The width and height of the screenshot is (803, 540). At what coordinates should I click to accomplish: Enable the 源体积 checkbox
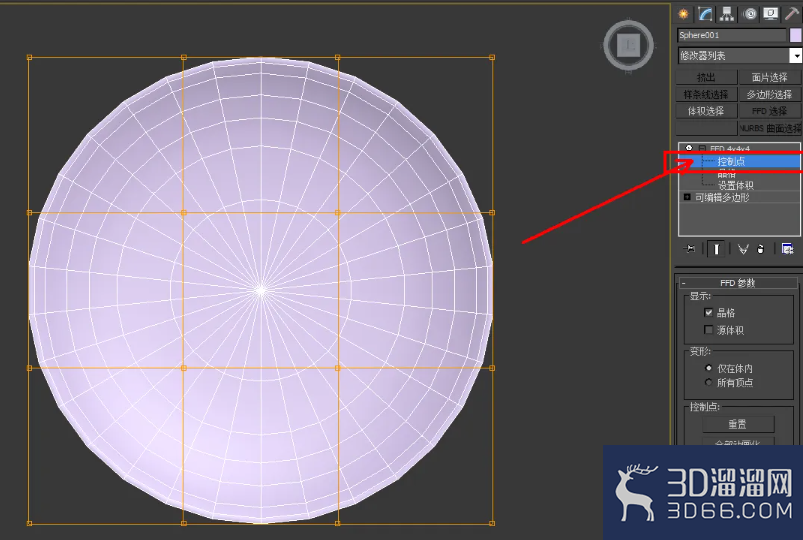coord(708,330)
